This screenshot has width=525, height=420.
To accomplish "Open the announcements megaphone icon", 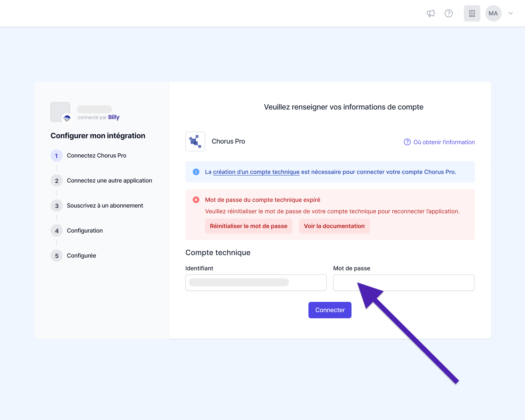I will [430, 13].
